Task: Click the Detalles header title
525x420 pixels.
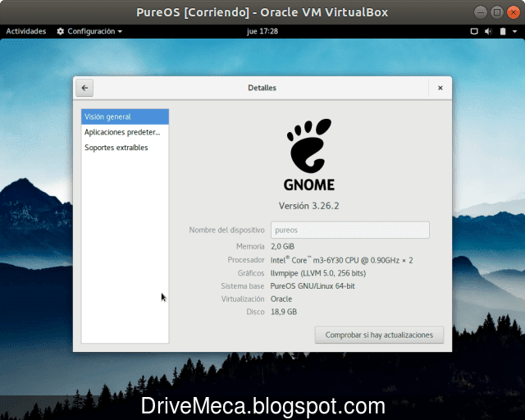Action: (x=262, y=88)
